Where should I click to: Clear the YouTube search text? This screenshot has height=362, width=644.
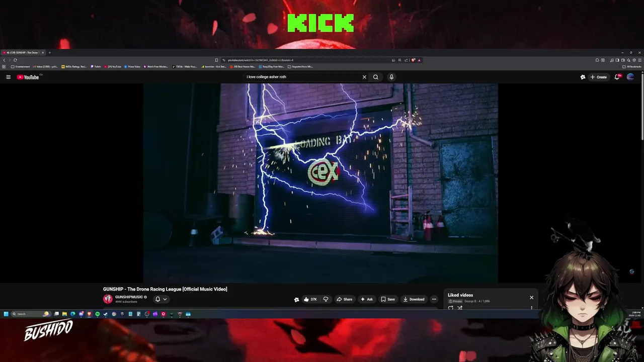pyautogui.click(x=364, y=77)
